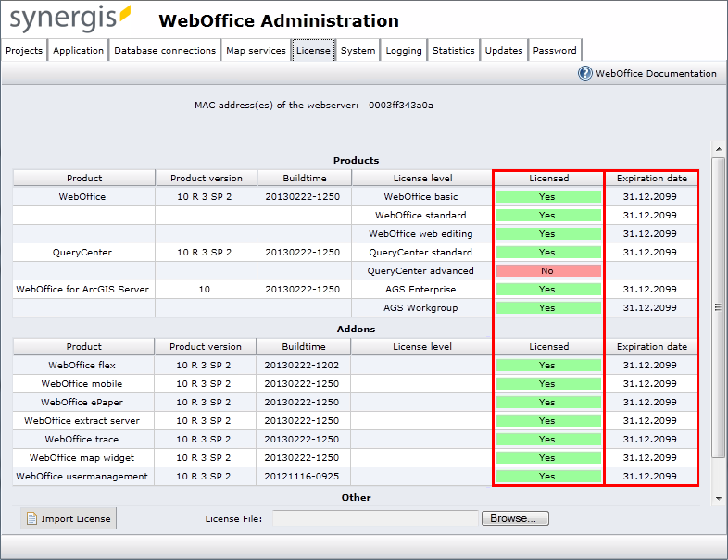728x560 pixels.
Task: Click the QueryCenter standard license level
Action: pyautogui.click(x=420, y=253)
